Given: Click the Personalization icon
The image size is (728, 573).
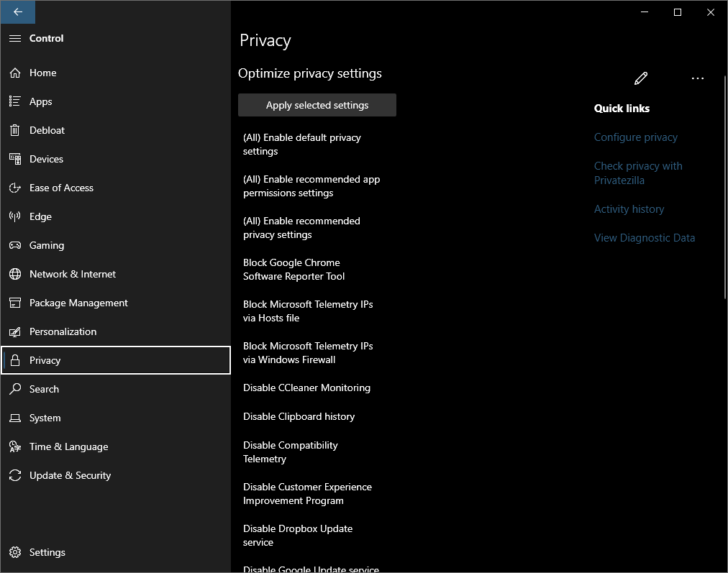Looking at the screenshot, I should tap(15, 331).
